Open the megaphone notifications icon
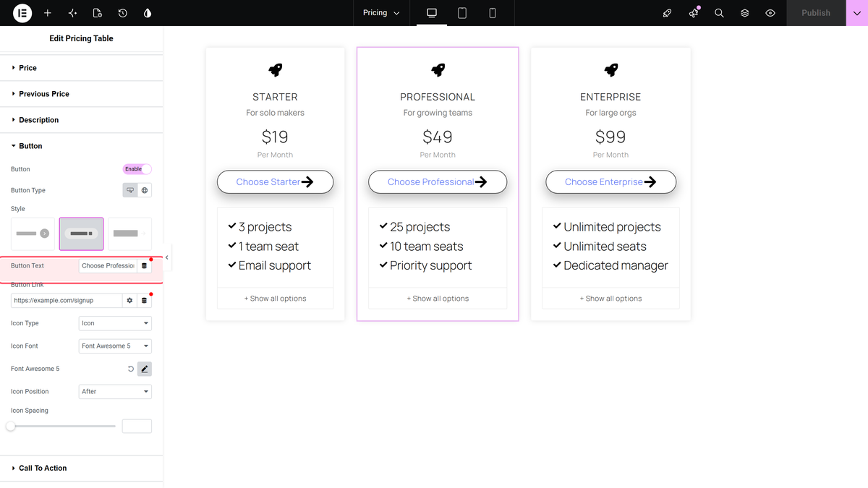 (x=694, y=13)
